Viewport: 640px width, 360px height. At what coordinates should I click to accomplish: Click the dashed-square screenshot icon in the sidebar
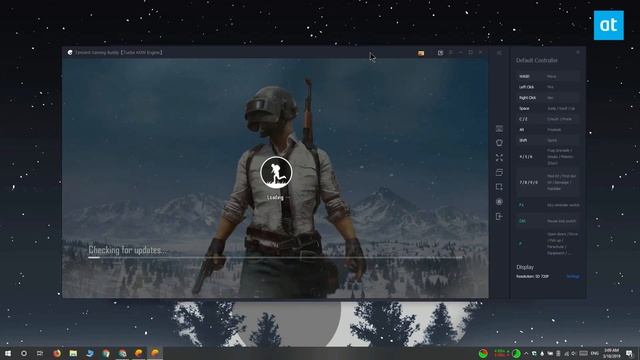pos(499,187)
